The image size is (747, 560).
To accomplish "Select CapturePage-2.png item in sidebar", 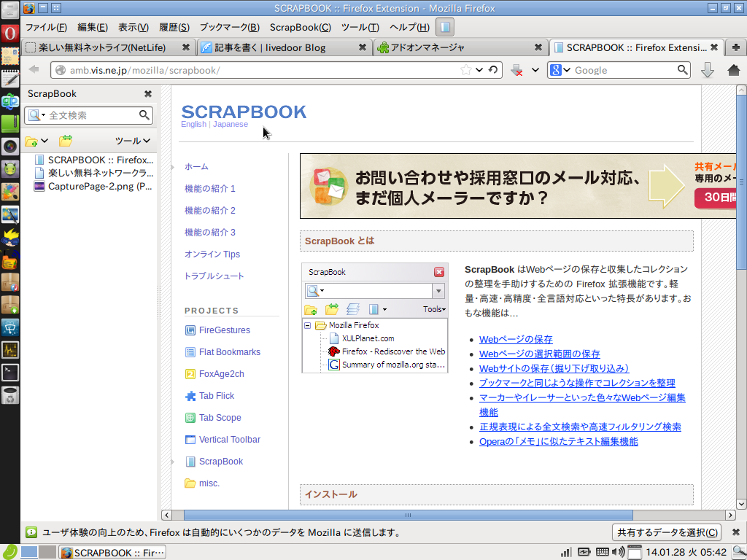I will [93, 186].
